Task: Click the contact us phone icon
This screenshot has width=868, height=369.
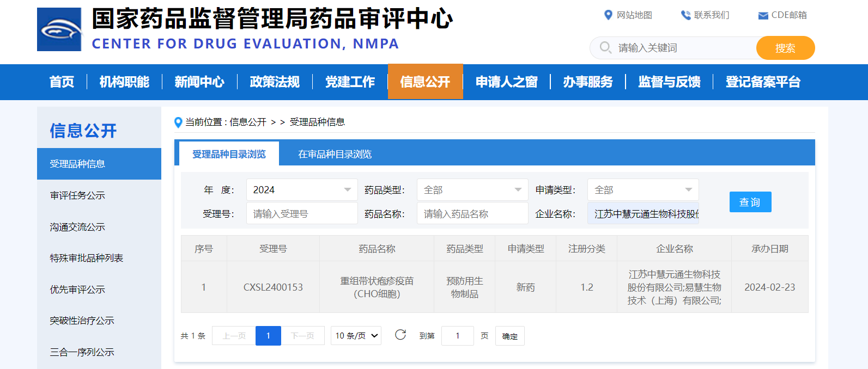Action: [x=685, y=15]
